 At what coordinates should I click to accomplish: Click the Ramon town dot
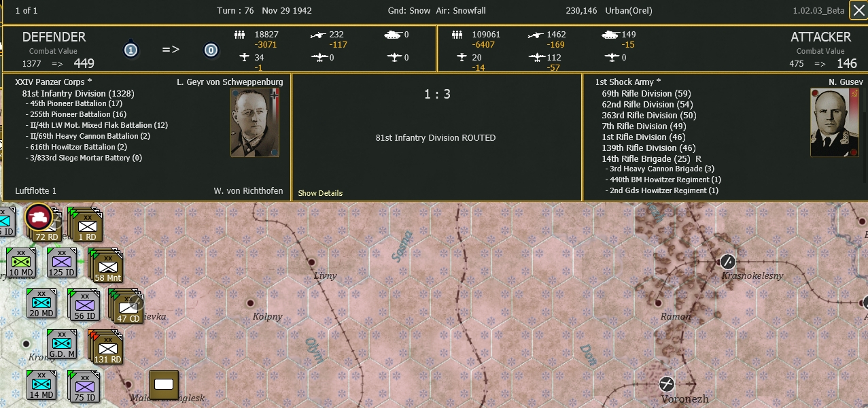(x=658, y=303)
